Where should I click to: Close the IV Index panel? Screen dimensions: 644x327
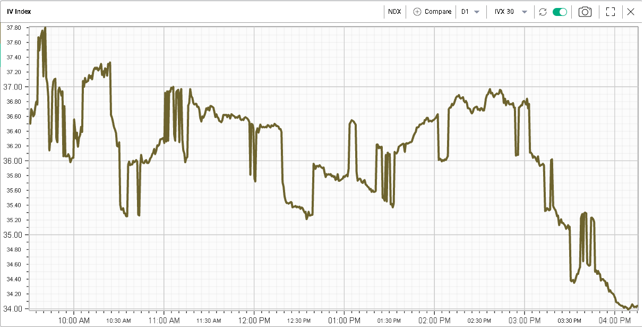click(631, 12)
